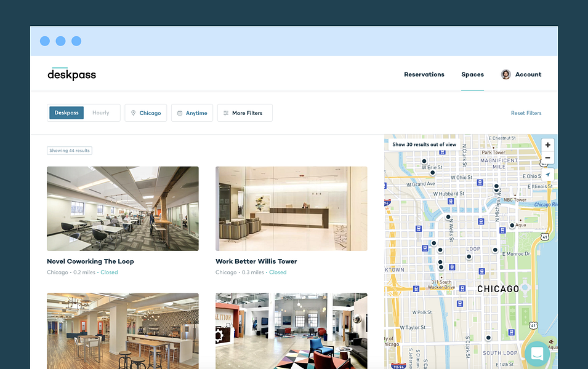Open the Anytime date filter
Image resolution: width=588 pixels, height=369 pixels.
[192, 113]
